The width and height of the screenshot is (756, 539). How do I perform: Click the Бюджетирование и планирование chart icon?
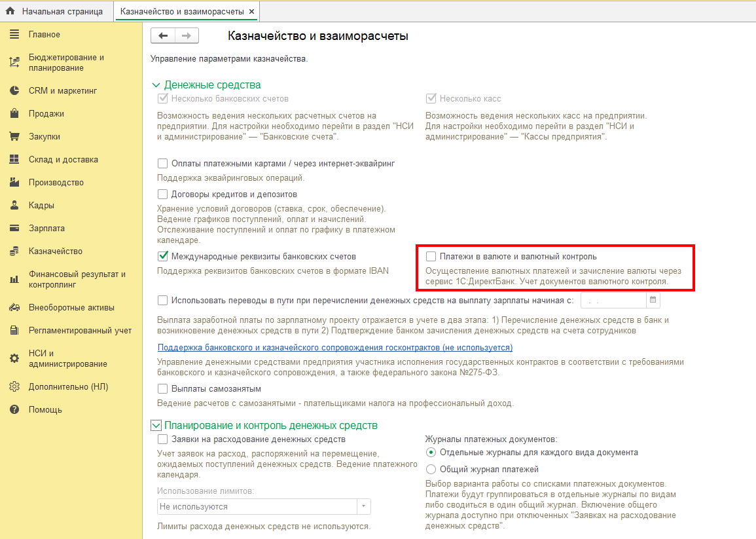pyautogui.click(x=14, y=62)
